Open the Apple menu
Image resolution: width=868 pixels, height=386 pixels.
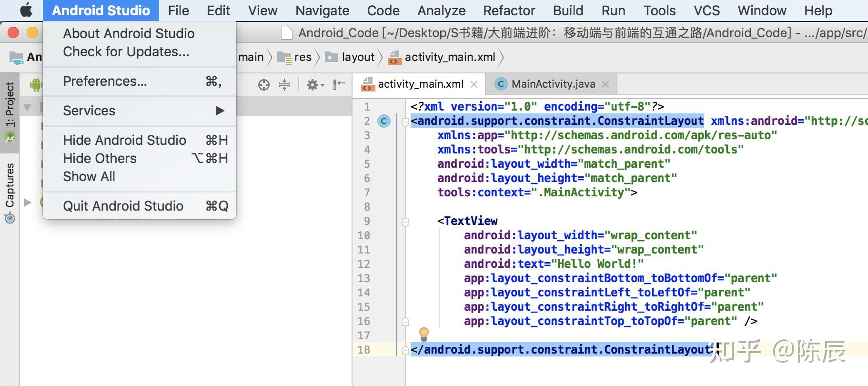pos(26,10)
